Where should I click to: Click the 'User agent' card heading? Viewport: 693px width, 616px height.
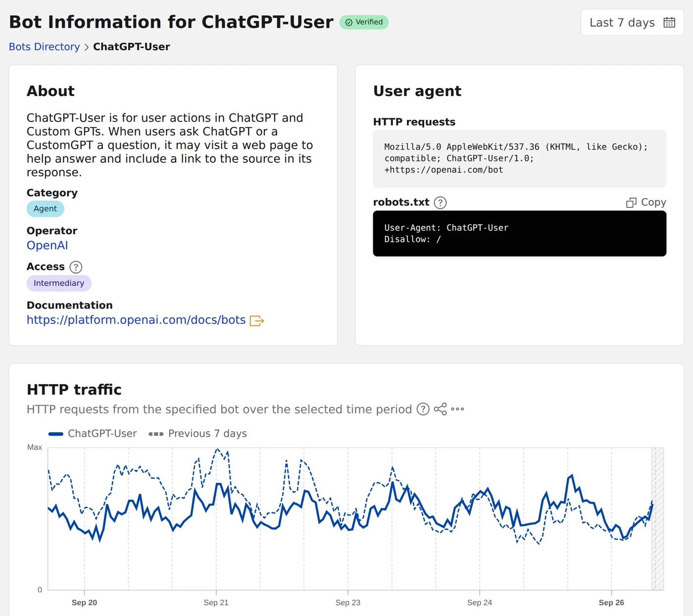(x=417, y=91)
